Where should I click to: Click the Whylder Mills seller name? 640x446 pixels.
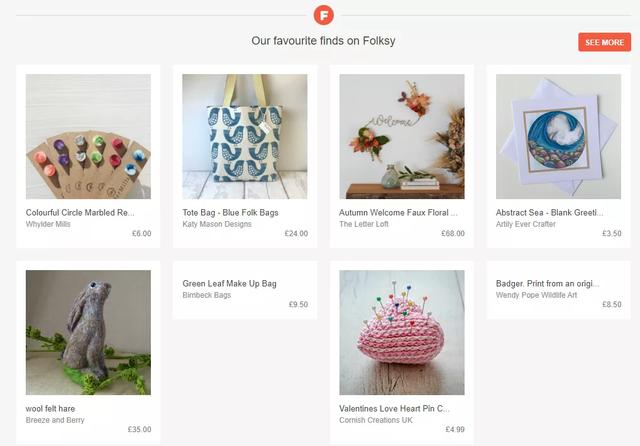tap(48, 224)
